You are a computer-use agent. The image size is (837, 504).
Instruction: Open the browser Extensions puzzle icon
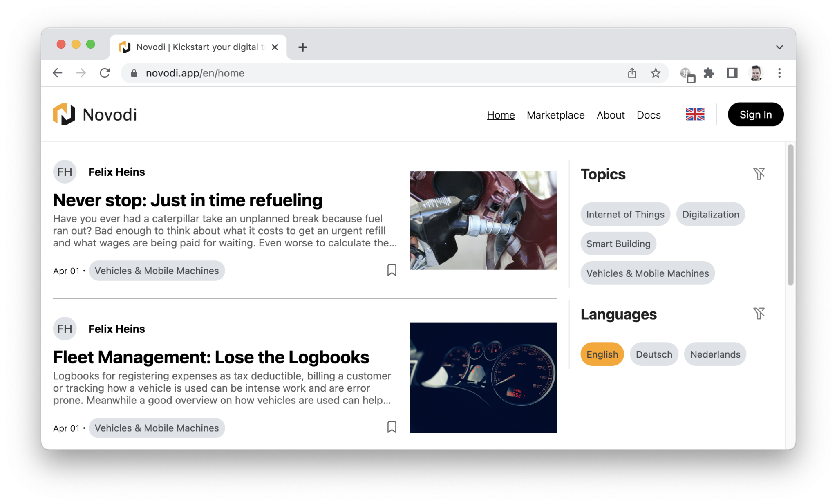click(709, 73)
